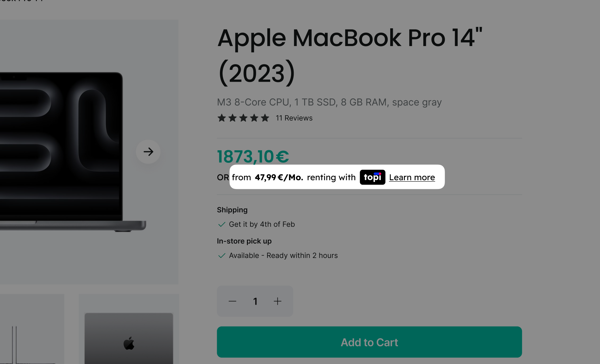Click the 47,99 €/Mo. rental price
The width and height of the screenshot is (600, 364).
(279, 177)
